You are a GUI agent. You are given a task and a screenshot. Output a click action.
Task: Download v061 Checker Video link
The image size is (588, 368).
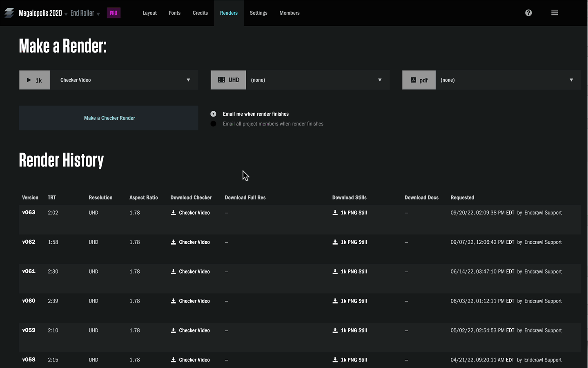[x=194, y=272]
